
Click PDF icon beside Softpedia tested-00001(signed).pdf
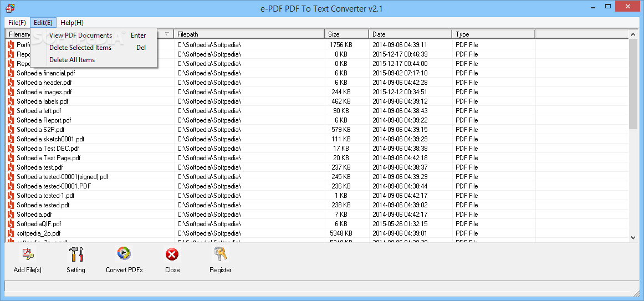tap(11, 177)
